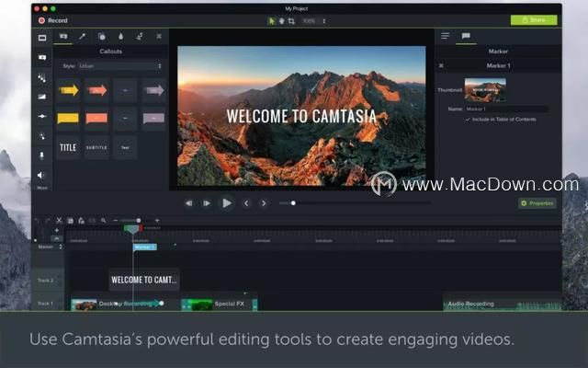Image resolution: width=588 pixels, height=368 pixels.
Task: Open the canvas zoom percentage dropdown
Action: (x=314, y=21)
